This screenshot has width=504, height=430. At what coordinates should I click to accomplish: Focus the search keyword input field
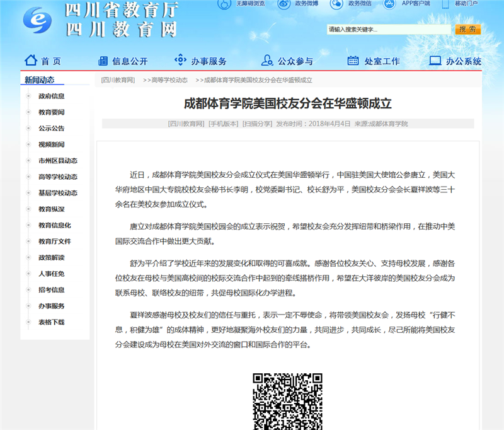click(389, 30)
